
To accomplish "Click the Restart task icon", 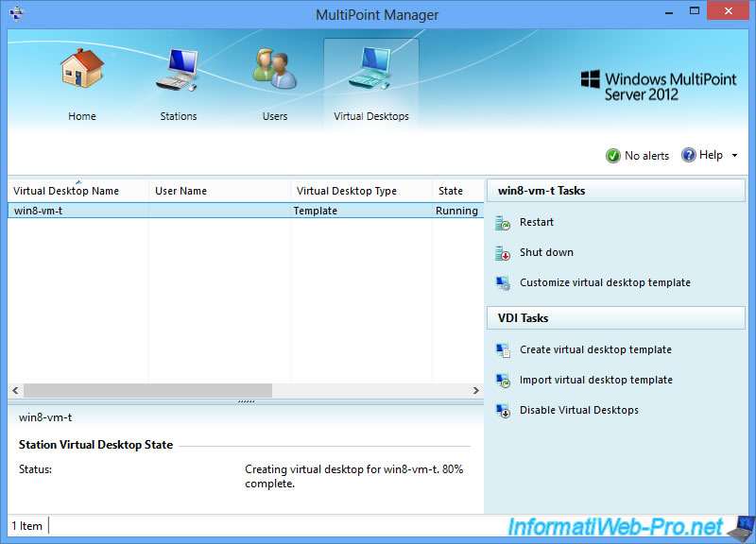I will [503, 223].
